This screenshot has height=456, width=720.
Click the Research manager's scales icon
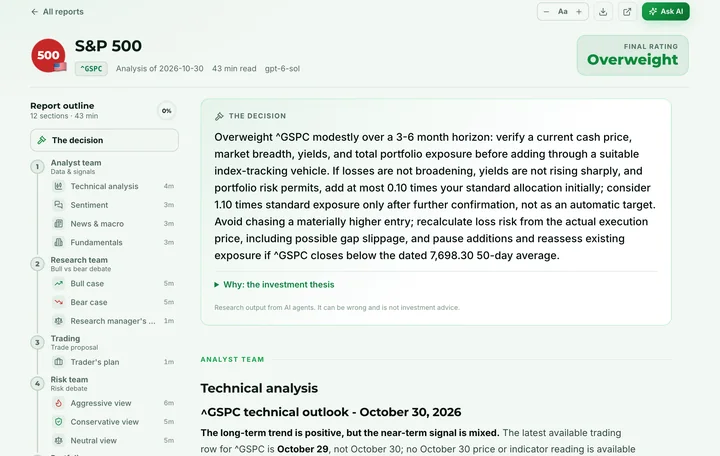[x=58, y=321]
